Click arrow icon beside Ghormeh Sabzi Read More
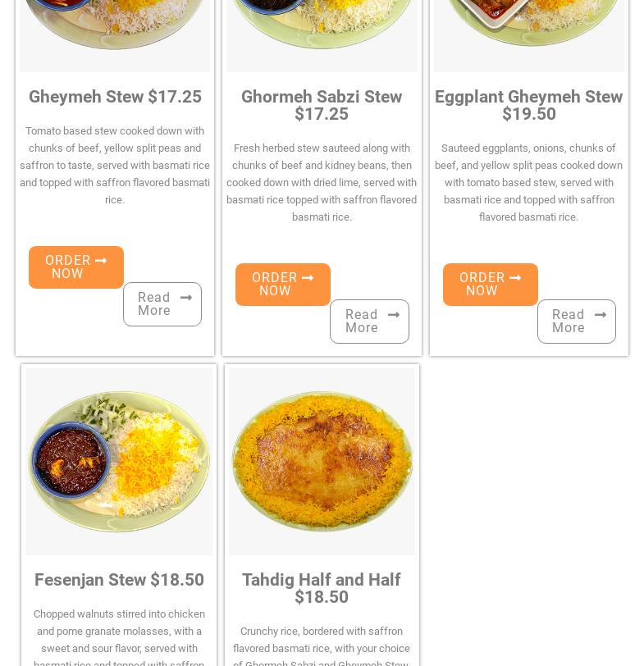This screenshot has width=644, height=666. 394,315
